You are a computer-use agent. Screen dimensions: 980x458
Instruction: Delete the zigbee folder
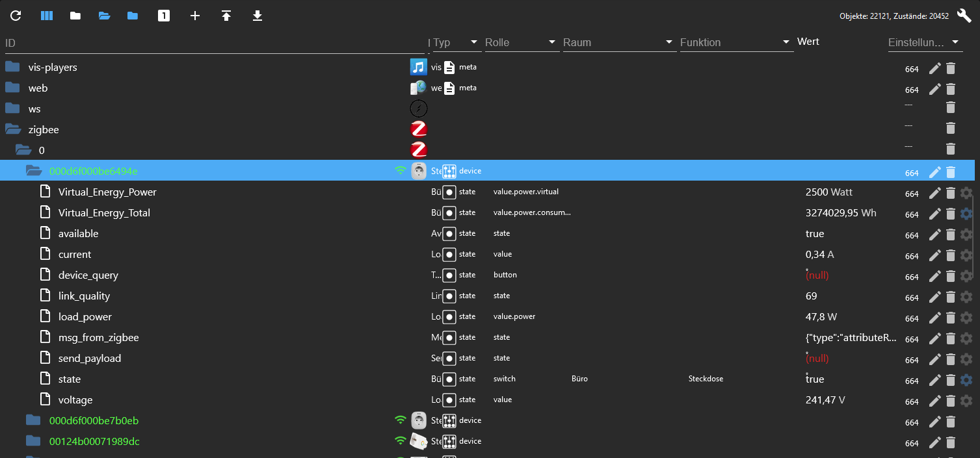coord(951,128)
